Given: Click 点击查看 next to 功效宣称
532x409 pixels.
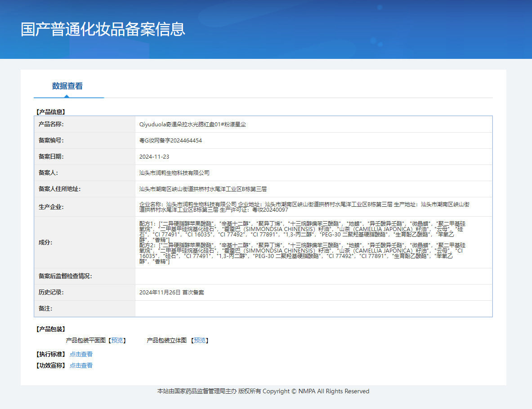Looking at the screenshot, I should click(x=81, y=365).
